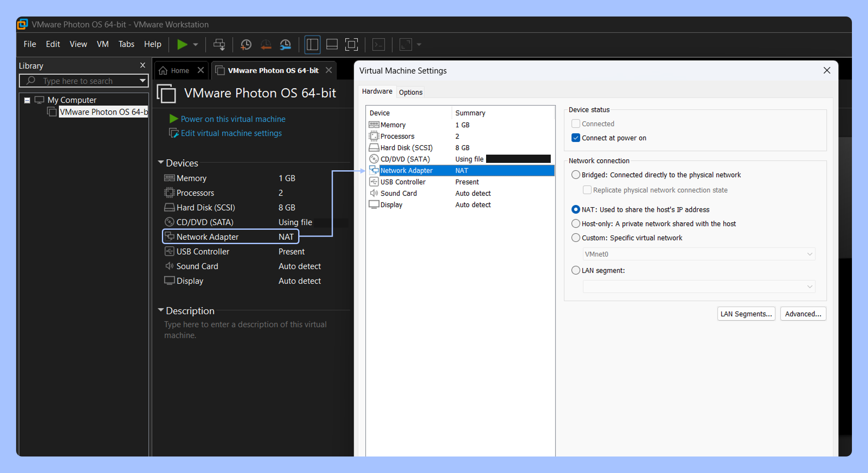Select the Bridged network connection option
Image resolution: width=868 pixels, height=473 pixels.
[x=575, y=175]
